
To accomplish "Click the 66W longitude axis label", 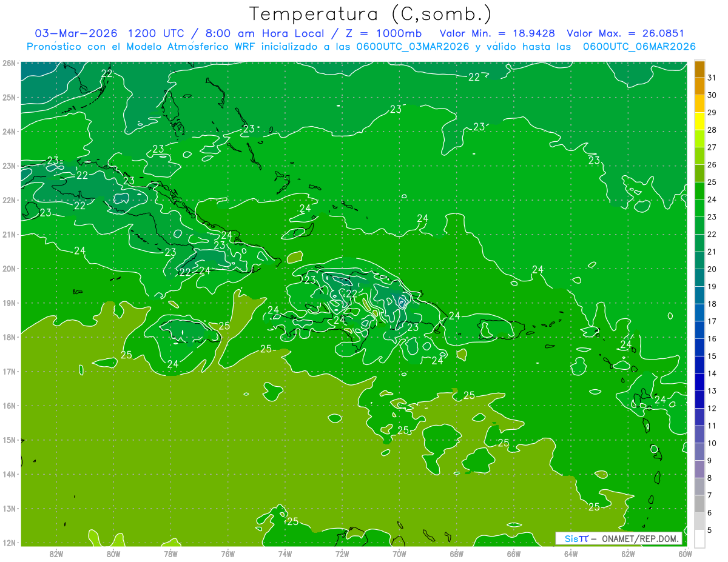I will (x=514, y=553).
